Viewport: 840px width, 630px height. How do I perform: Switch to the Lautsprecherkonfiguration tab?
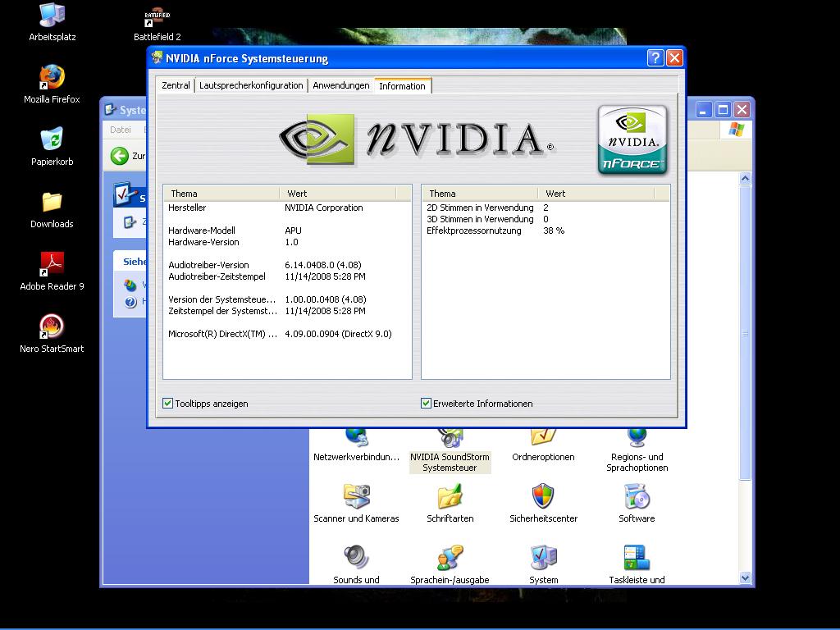coord(251,85)
